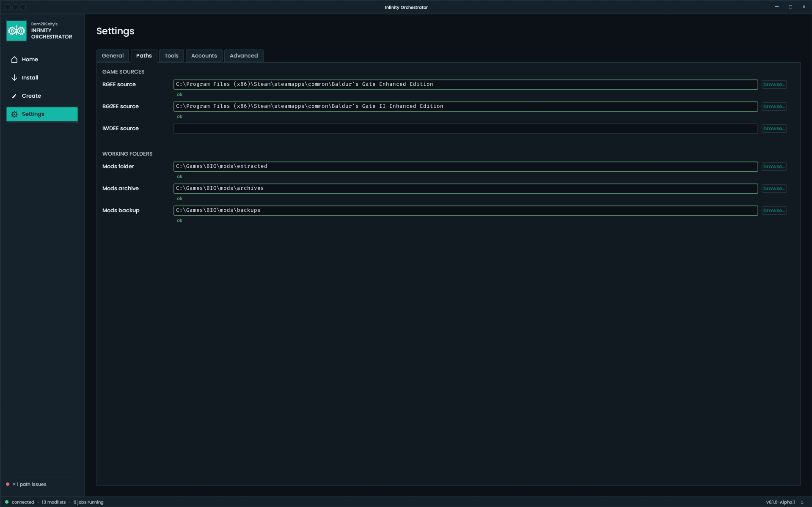
Task: Click '0 jobs running' in the status bar
Action: click(x=88, y=502)
